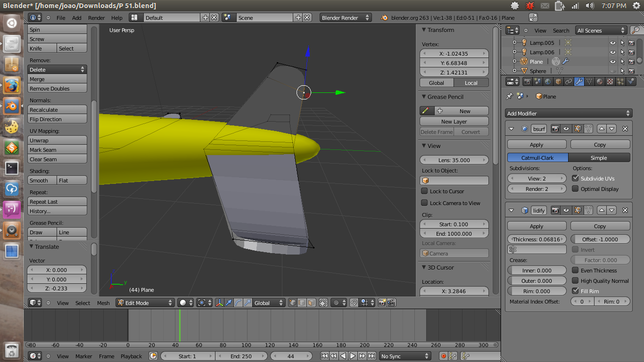Open the Texture properties tab (checkered icon)
The width and height of the screenshot is (644, 362).
[610, 81]
